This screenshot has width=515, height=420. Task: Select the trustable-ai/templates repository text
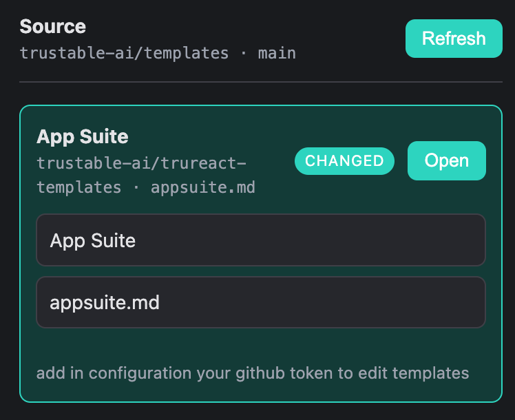point(124,53)
